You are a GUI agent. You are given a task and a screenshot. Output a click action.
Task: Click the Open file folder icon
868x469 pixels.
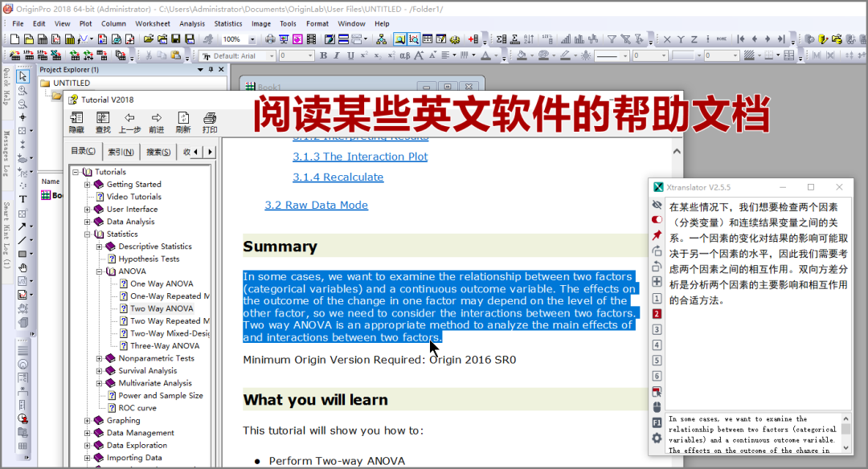[x=149, y=39]
